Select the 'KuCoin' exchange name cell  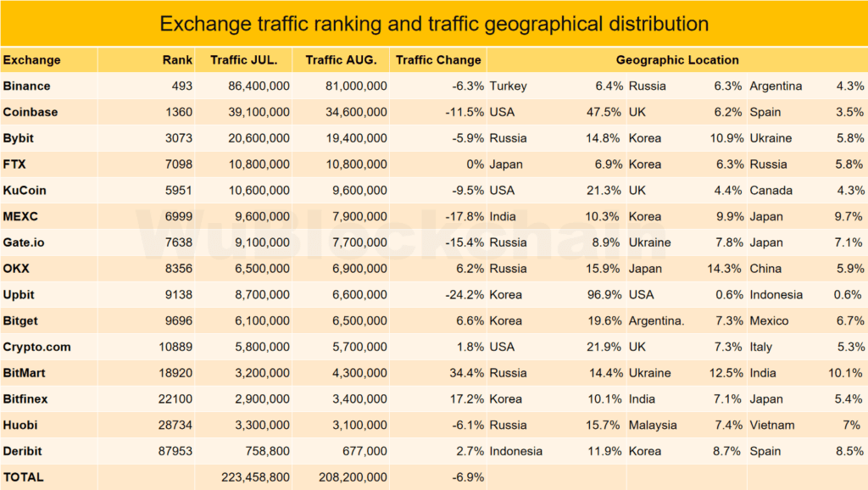(x=25, y=190)
